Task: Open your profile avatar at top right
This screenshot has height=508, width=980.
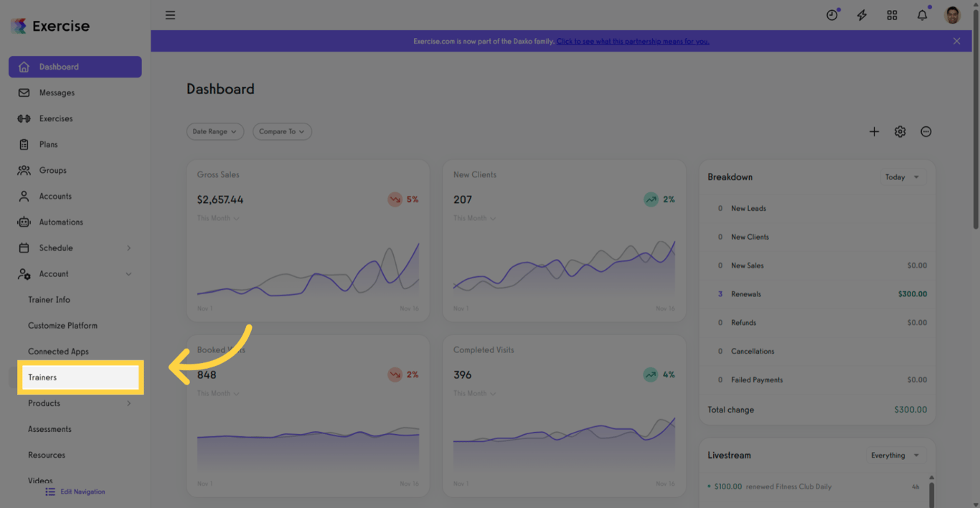Action: pyautogui.click(x=952, y=14)
